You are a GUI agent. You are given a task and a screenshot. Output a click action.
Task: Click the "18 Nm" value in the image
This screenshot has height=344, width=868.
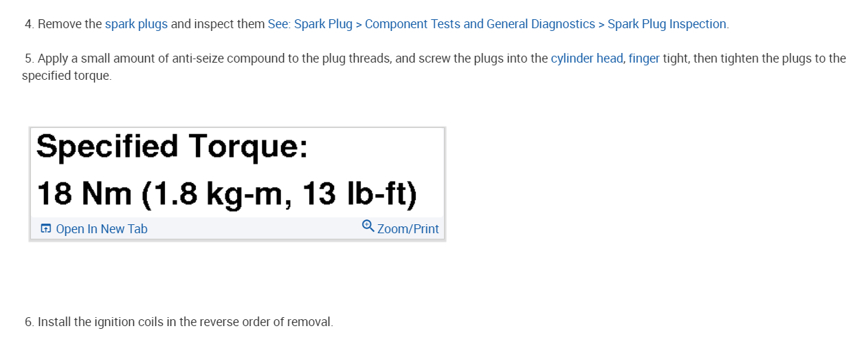(x=84, y=194)
